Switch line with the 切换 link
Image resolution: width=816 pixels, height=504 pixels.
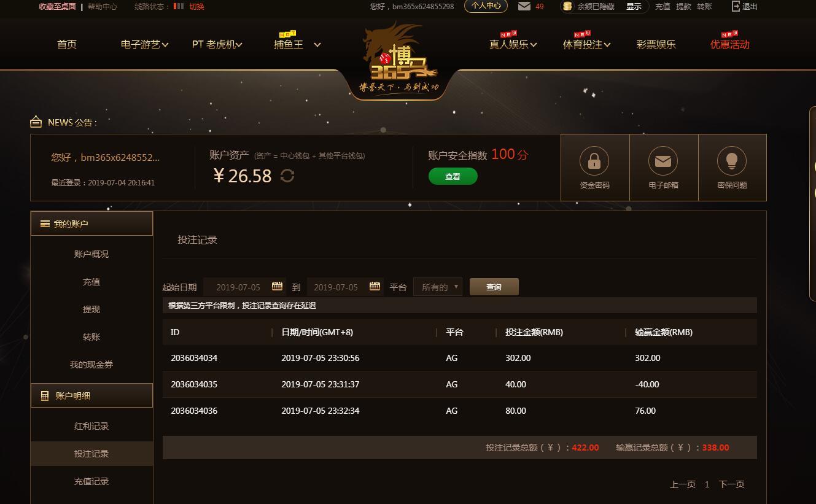196,6
